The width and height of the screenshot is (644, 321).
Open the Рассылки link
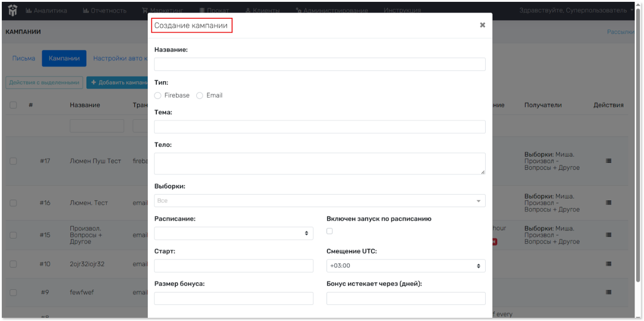click(620, 32)
